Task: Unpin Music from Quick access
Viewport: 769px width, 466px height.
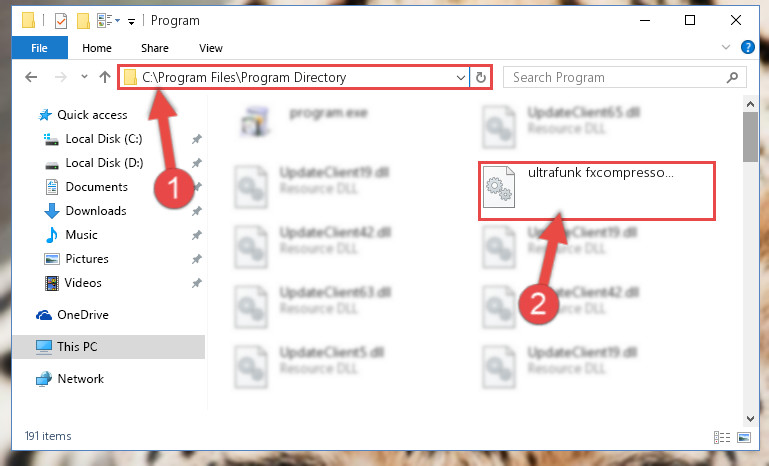Action: tap(197, 235)
